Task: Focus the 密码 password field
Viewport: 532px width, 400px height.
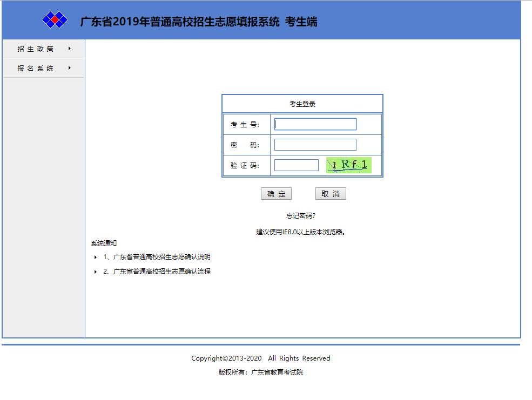Action: [x=315, y=145]
